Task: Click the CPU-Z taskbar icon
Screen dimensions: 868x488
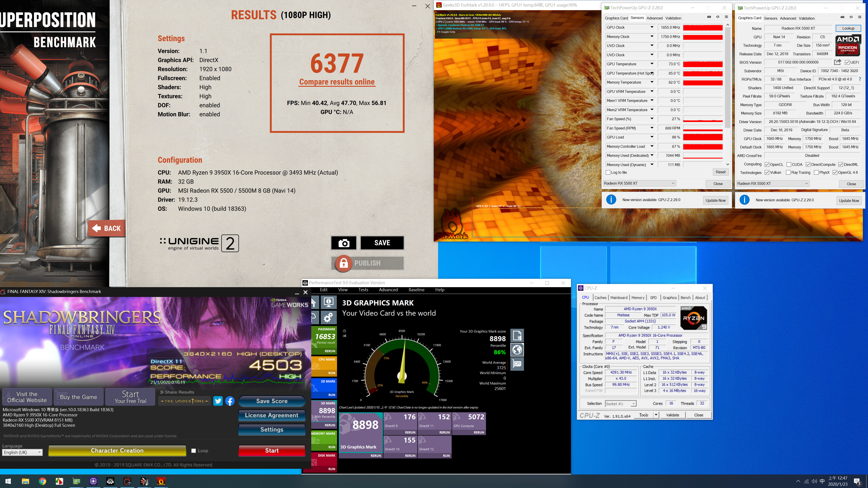Action: click(x=93, y=481)
